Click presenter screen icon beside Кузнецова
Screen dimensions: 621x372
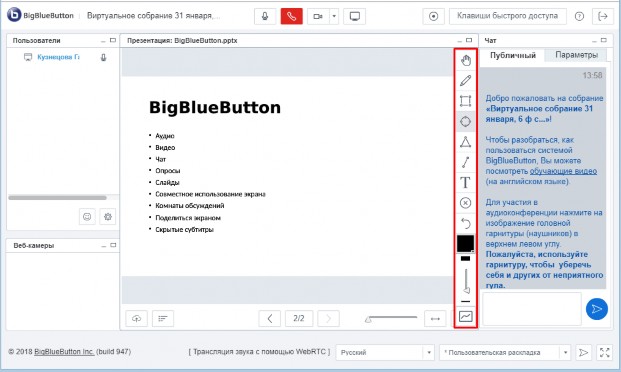28,57
